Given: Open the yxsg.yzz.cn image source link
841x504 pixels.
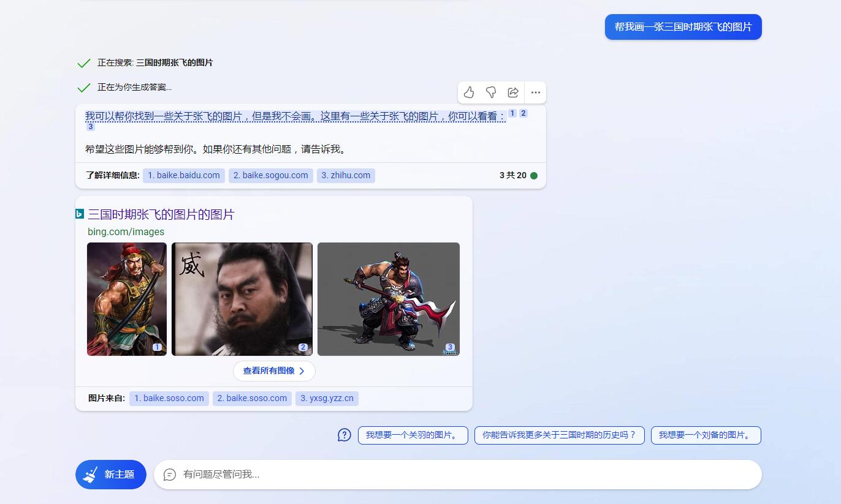Looking at the screenshot, I should click(x=327, y=399).
